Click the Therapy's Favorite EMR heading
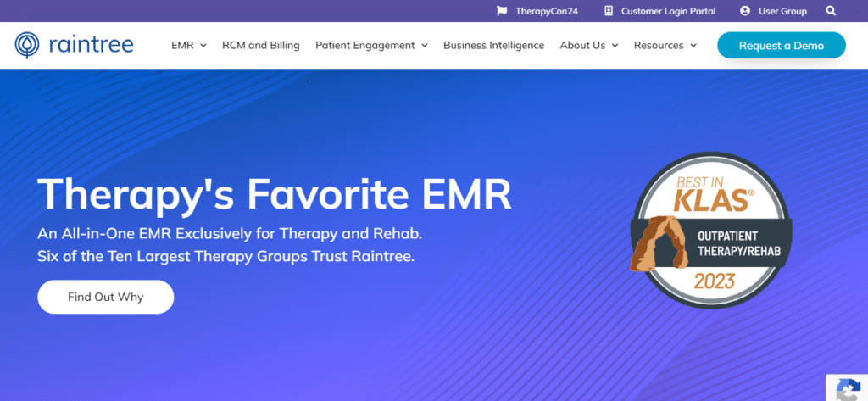Viewport: 868px width, 401px height. [275, 194]
